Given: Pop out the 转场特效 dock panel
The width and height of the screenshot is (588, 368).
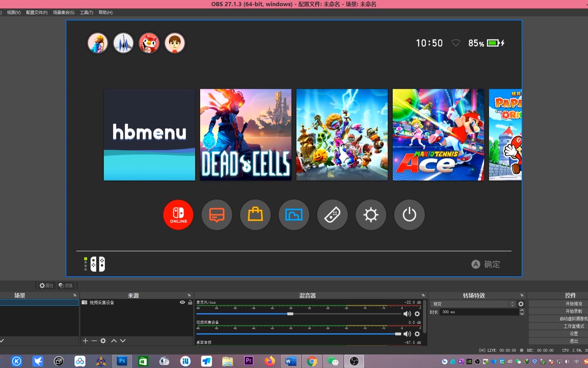Looking at the screenshot, I should coord(522,295).
